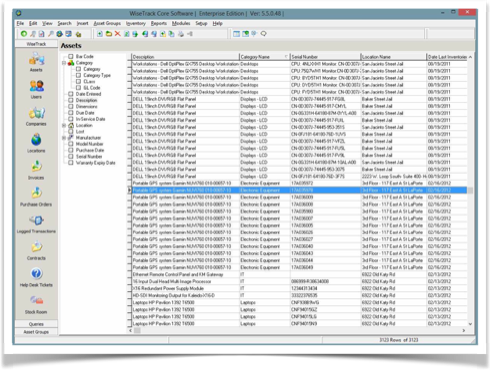Tick the Model Number checkbox
Viewport: 490px width, 370px height.
click(x=71, y=144)
